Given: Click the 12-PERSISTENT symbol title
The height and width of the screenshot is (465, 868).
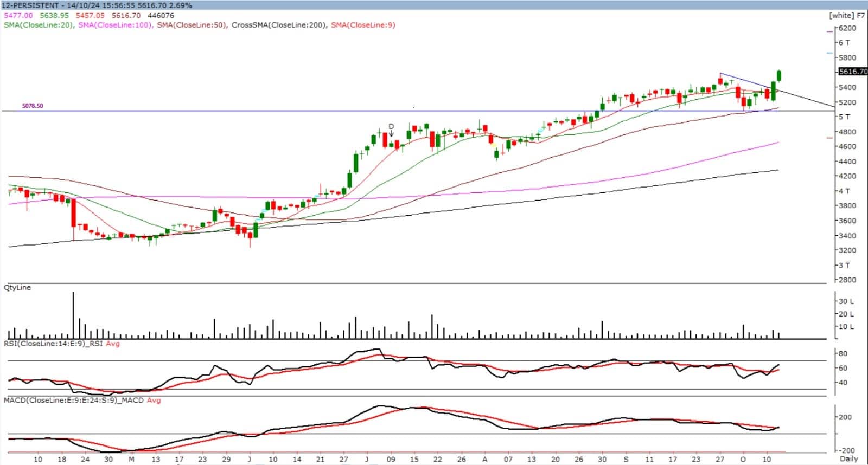Looking at the screenshot, I should tap(30, 5).
